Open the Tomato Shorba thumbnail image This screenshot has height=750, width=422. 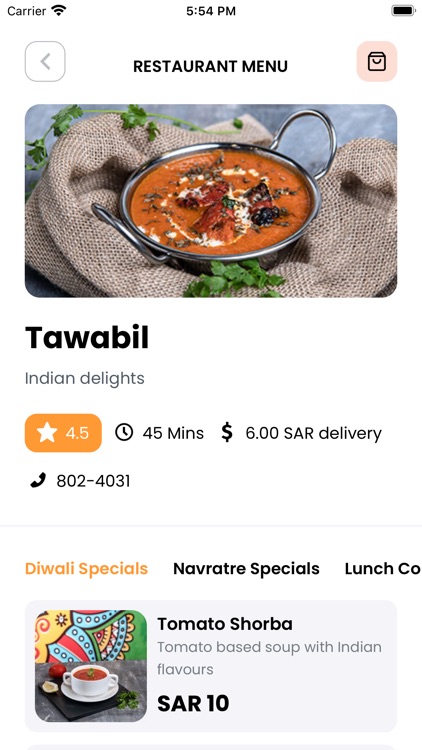pos(91,666)
